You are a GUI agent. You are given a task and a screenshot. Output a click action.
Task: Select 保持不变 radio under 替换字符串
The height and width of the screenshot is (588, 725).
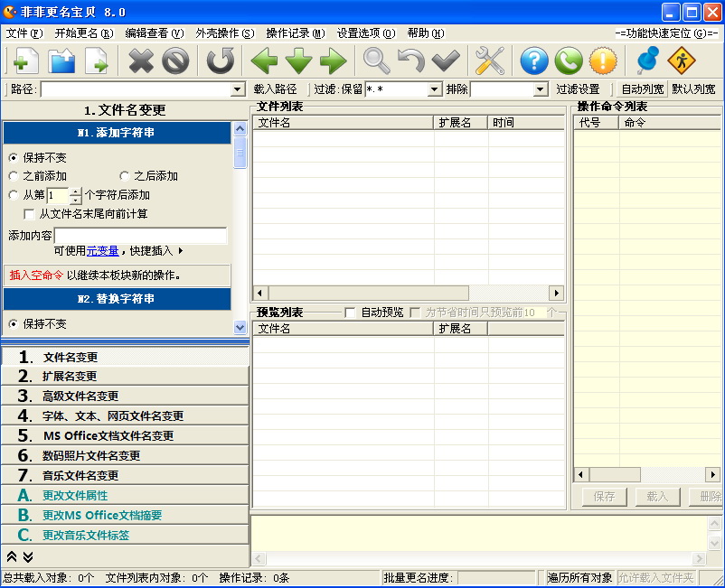[14, 324]
